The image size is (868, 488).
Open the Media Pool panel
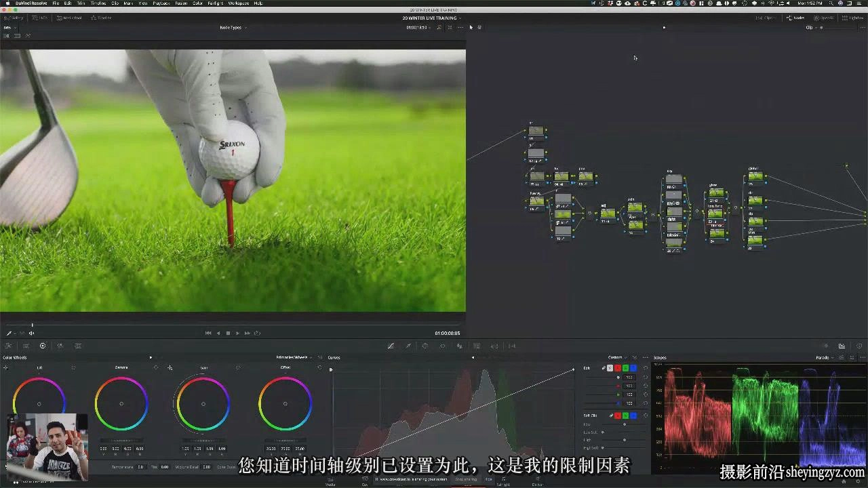pos(69,18)
